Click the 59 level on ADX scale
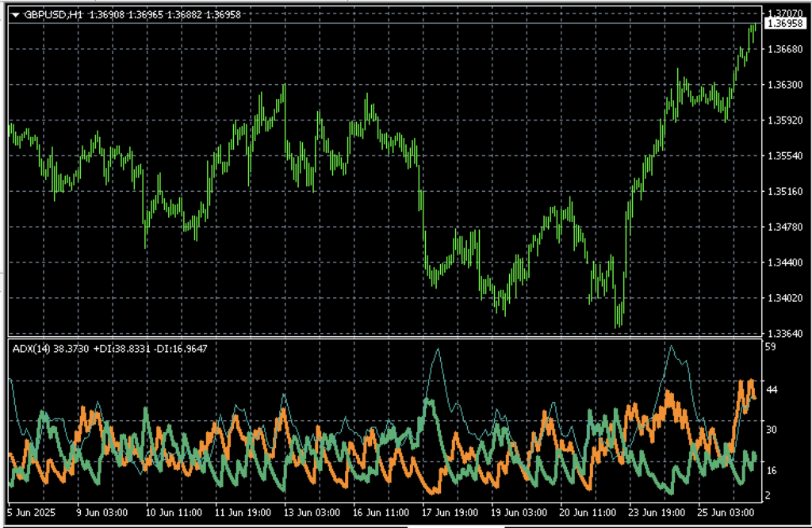 (770, 347)
